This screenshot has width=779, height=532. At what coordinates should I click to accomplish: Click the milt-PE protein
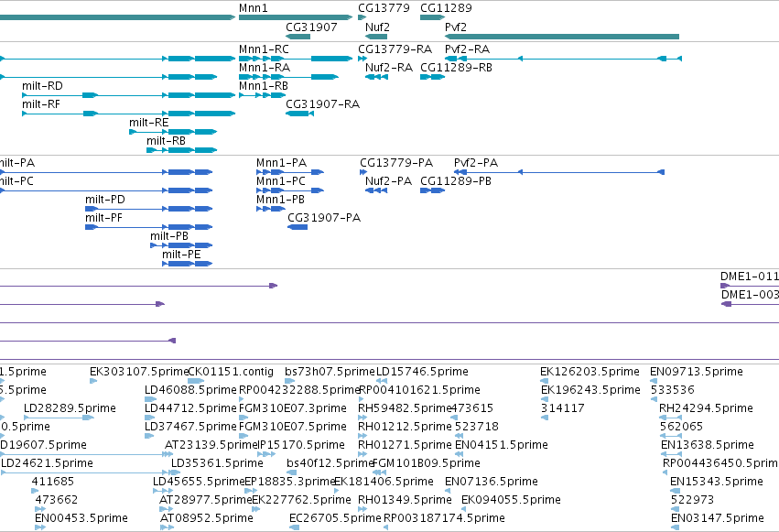pos(188,265)
